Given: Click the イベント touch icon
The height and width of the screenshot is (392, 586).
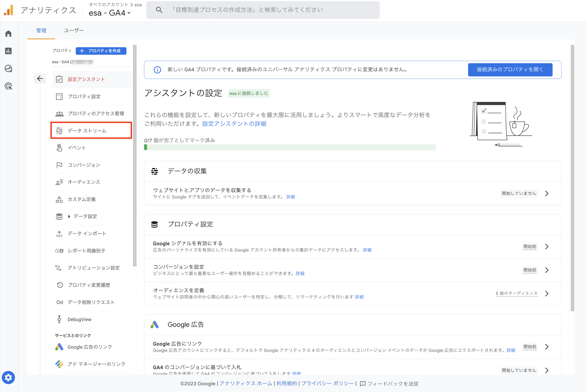Looking at the screenshot, I should point(59,148).
